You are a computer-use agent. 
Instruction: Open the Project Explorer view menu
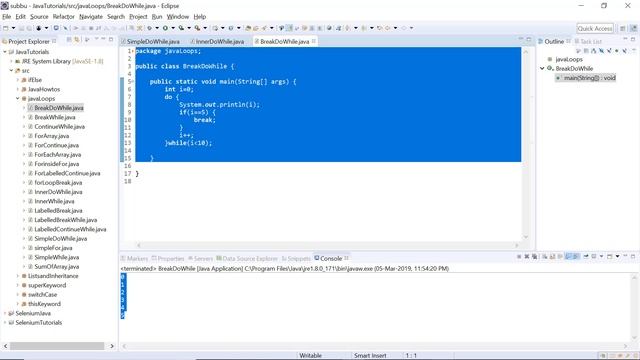pos(97,39)
